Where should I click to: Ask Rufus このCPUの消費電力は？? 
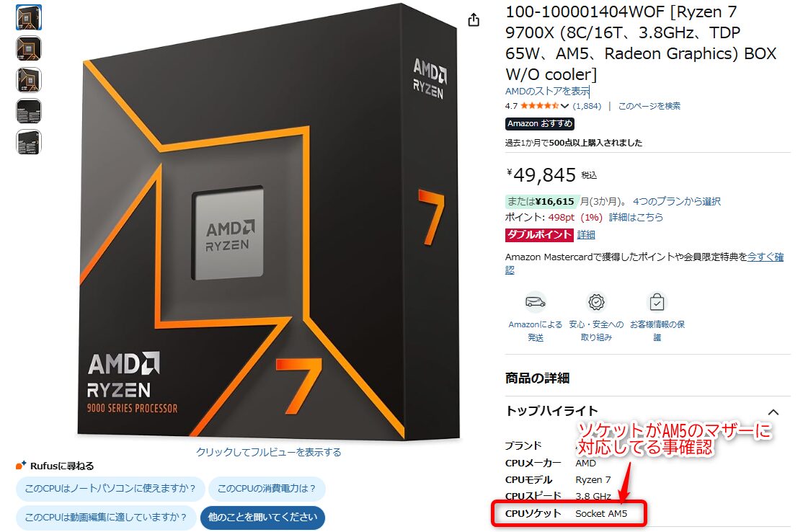pos(266,489)
